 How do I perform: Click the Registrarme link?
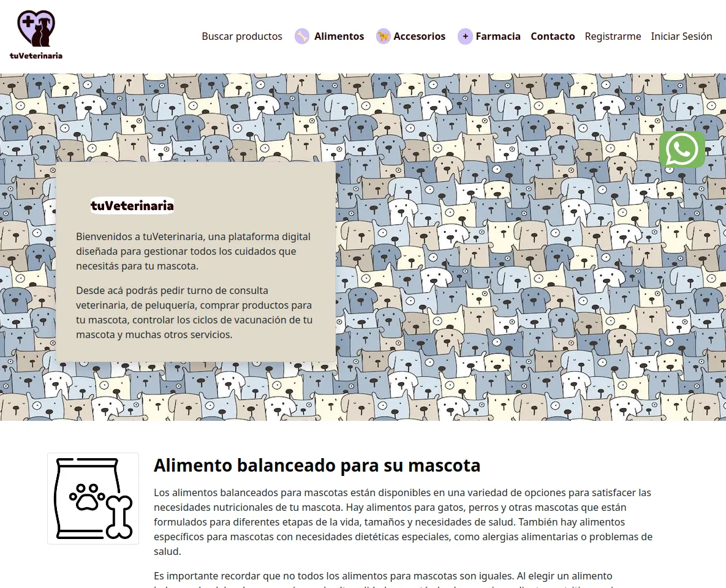(613, 37)
